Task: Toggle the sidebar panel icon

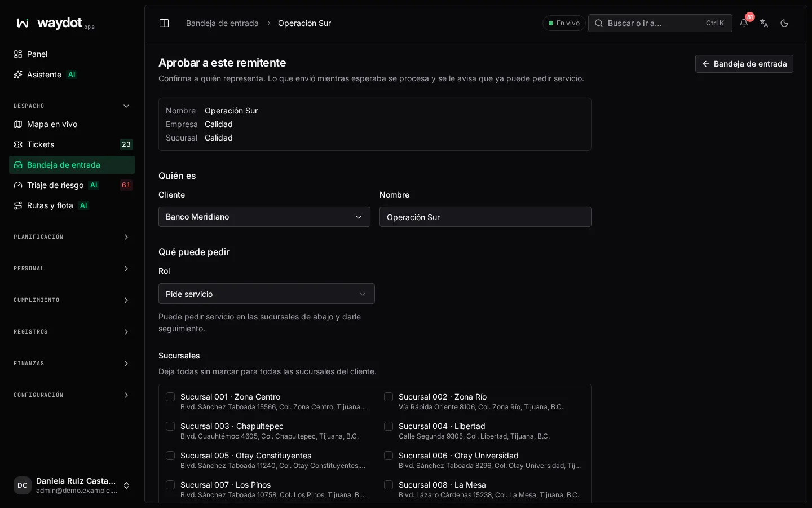Action: click(164, 23)
